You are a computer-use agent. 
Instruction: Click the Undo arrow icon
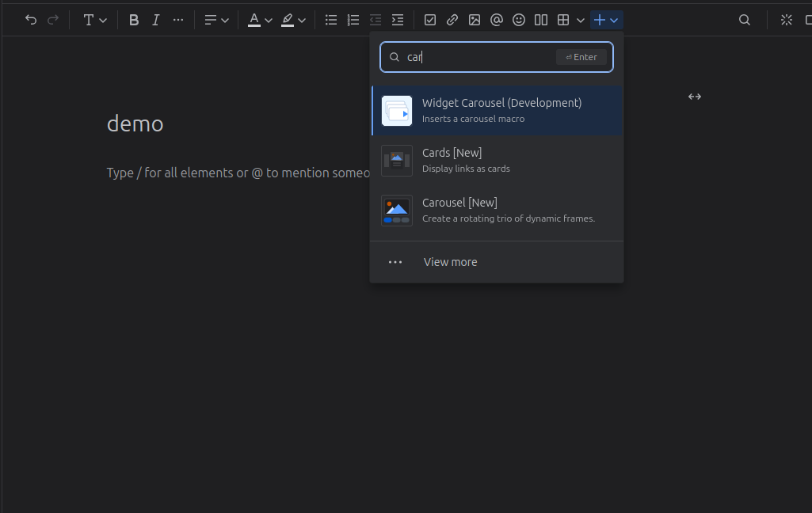point(31,21)
